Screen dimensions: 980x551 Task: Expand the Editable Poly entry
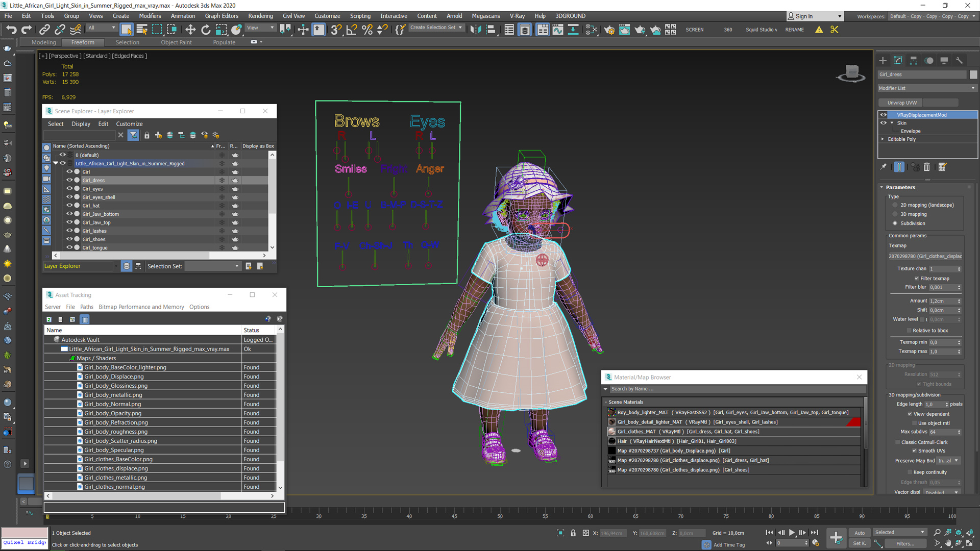click(884, 139)
